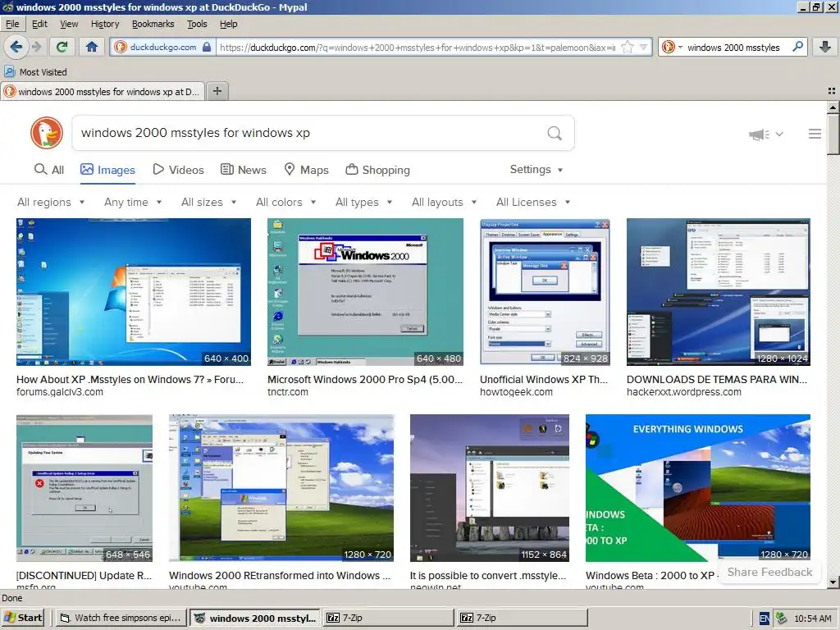The width and height of the screenshot is (840, 630).
Task: Open the Downloads arrow icon
Action: (825, 47)
